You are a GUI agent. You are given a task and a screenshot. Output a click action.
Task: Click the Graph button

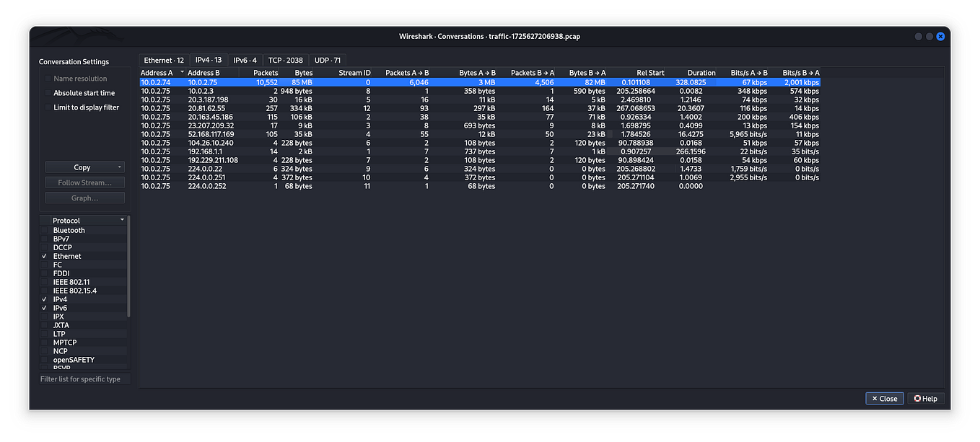[x=84, y=196]
